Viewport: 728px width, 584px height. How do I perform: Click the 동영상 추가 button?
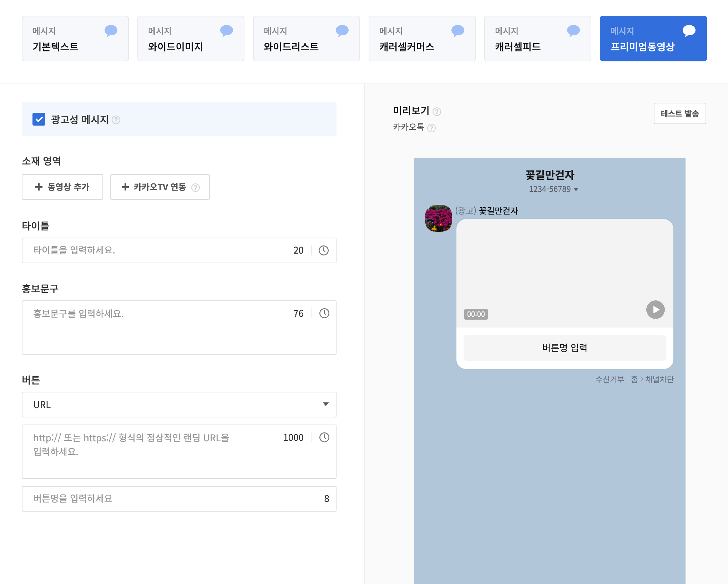click(x=62, y=187)
